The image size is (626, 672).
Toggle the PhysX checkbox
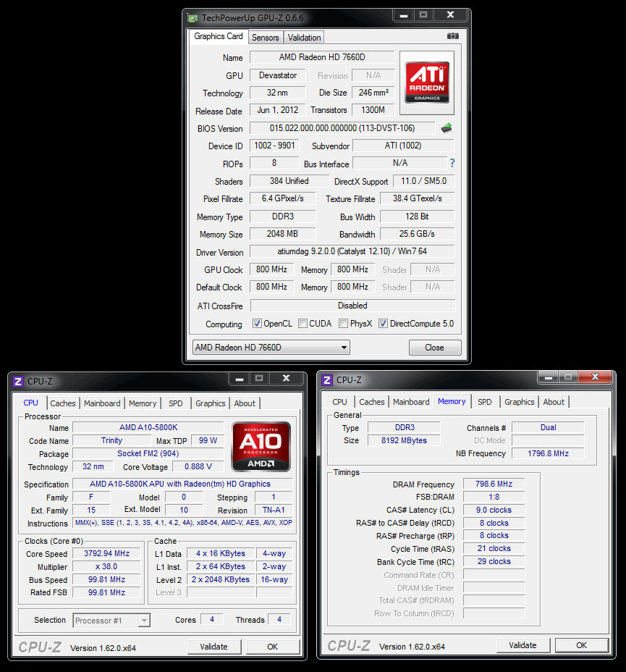(x=343, y=324)
